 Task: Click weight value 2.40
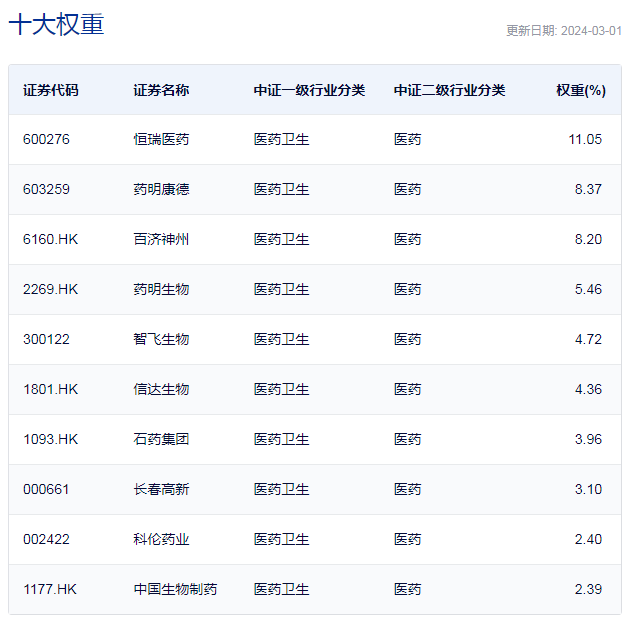tap(588, 539)
